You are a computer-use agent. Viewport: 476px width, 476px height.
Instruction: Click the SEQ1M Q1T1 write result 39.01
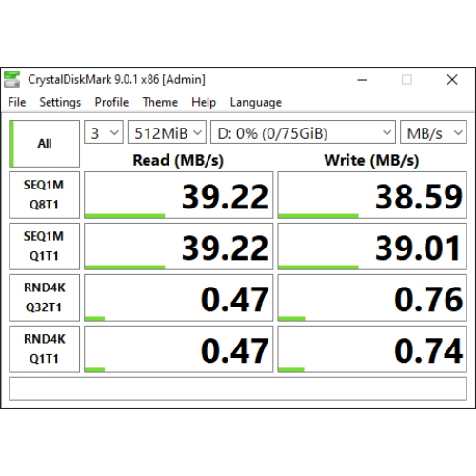coord(372,247)
